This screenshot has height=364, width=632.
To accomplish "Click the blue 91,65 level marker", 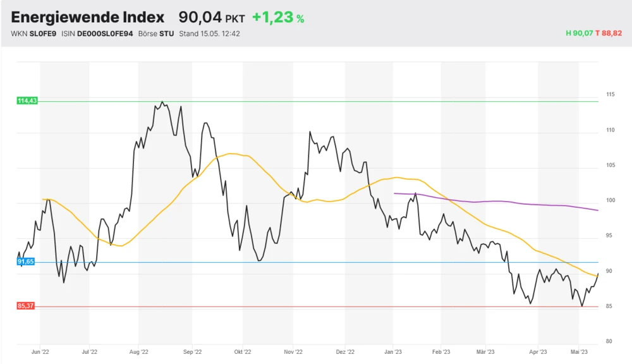I will 26,262.
